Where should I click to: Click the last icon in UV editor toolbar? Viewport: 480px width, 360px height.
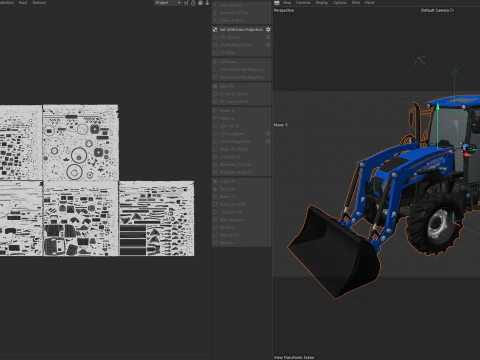coord(207,3)
